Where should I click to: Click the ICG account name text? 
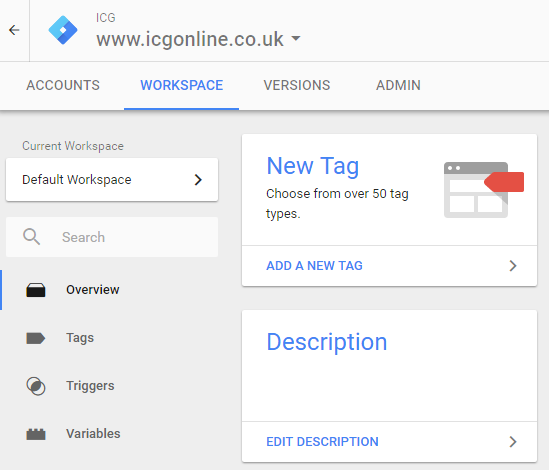[106, 18]
